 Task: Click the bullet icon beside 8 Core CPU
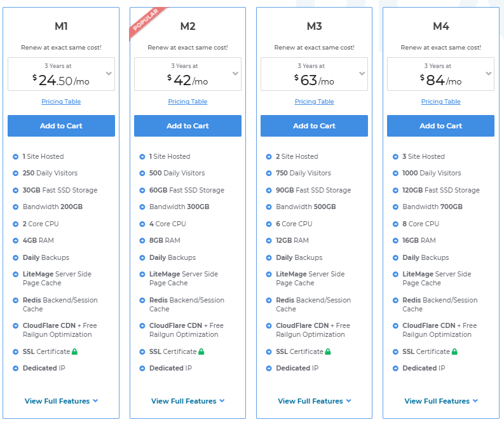tap(395, 224)
